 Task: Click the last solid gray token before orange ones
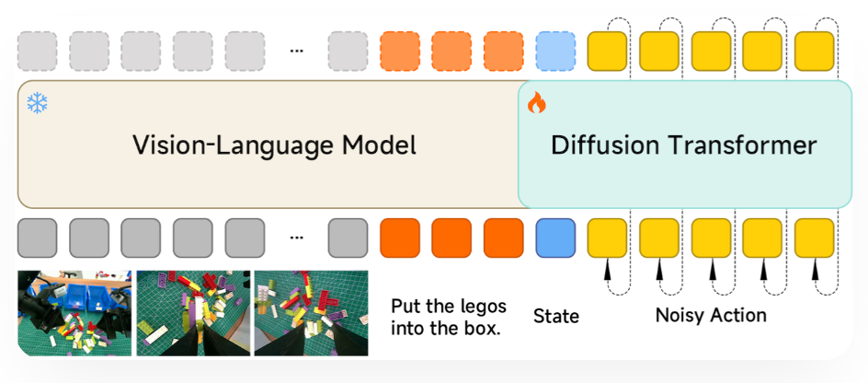click(x=348, y=238)
